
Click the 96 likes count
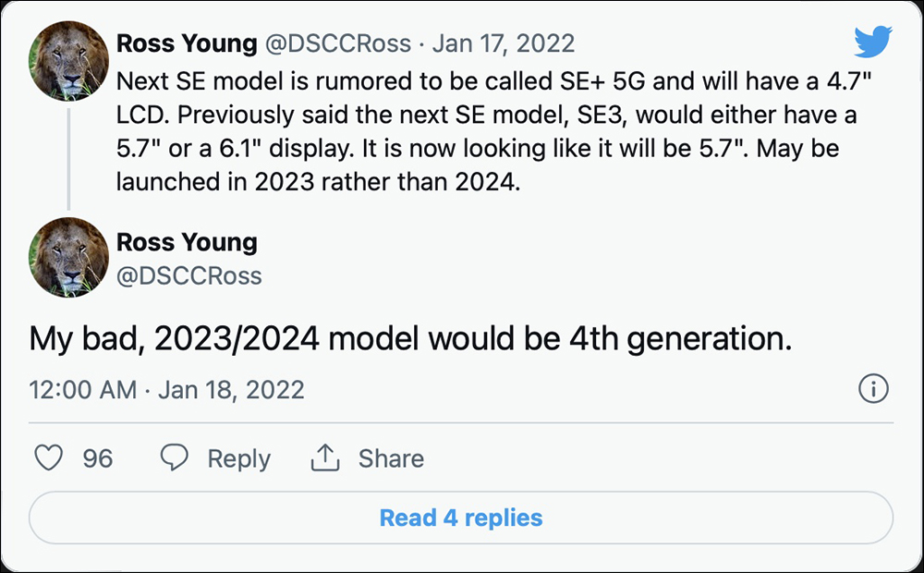pyautogui.click(x=97, y=458)
